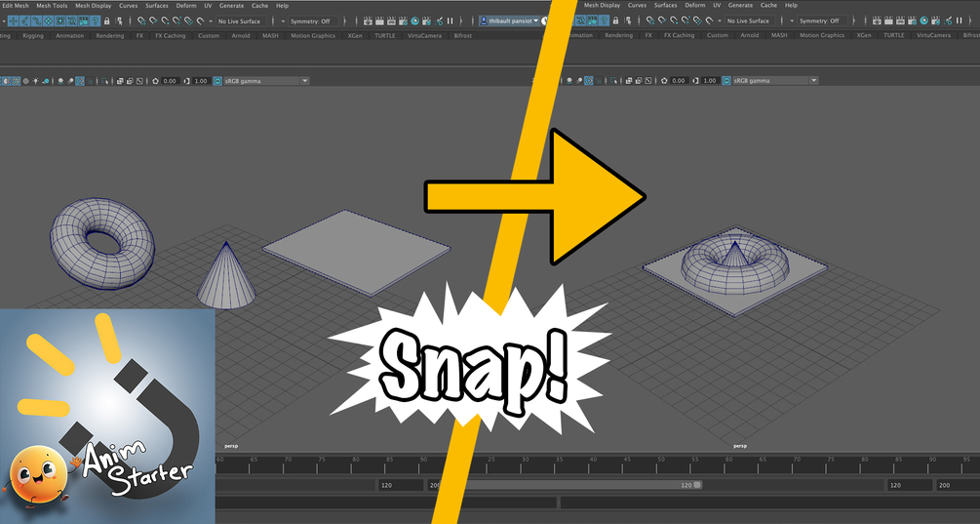Render current frame icon, left screenshot
Image resolution: width=980 pixels, height=524 pixels.
pos(379,20)
